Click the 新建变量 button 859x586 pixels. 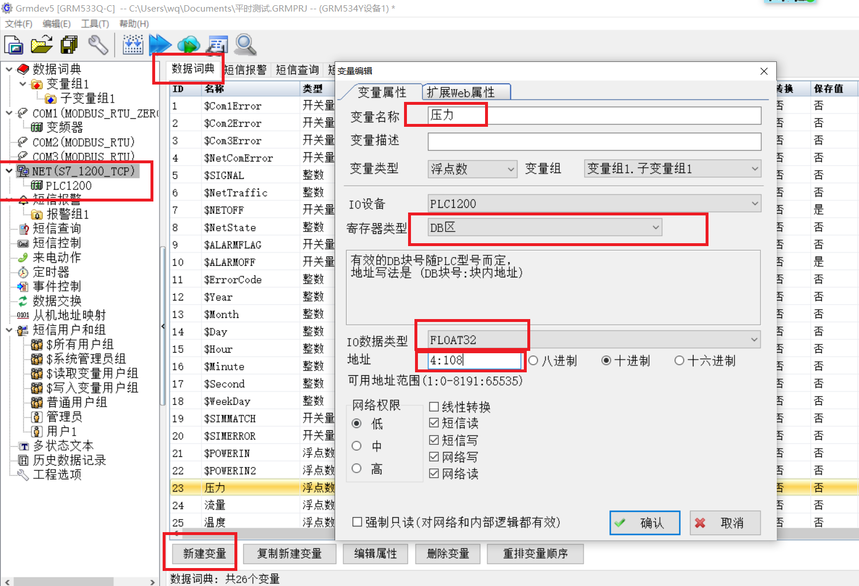pyautogui.click(x=204, y=554)
